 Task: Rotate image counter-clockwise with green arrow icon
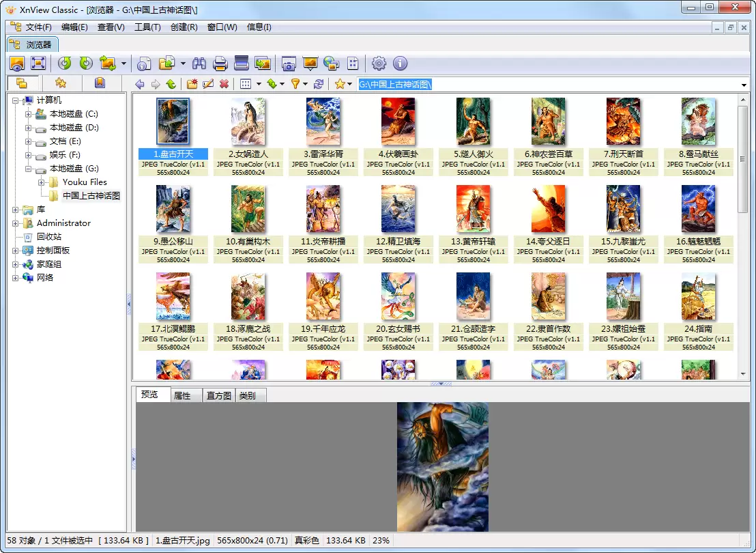[x=65, y=63]
